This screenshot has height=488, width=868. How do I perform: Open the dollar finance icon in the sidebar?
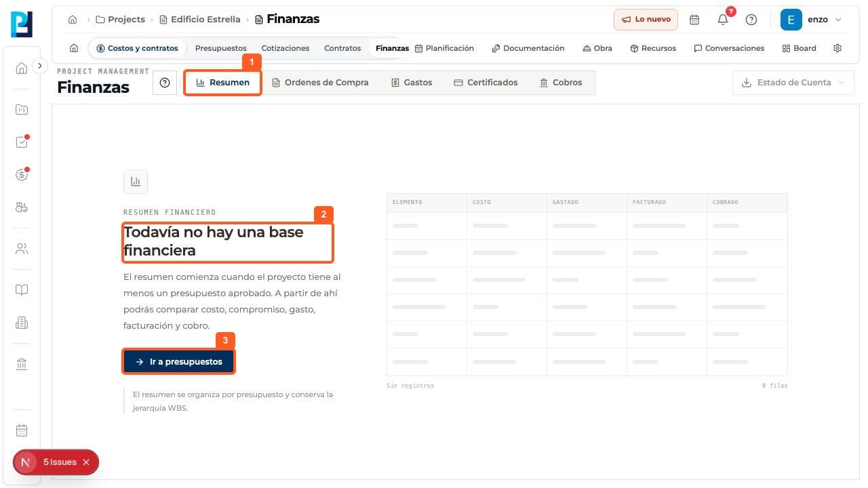[22, 175]
